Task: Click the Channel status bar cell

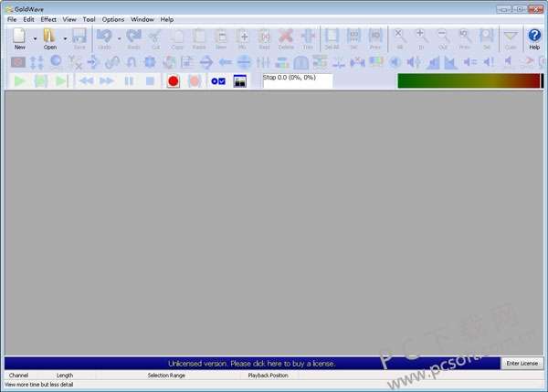Action: tap(18, 376)
